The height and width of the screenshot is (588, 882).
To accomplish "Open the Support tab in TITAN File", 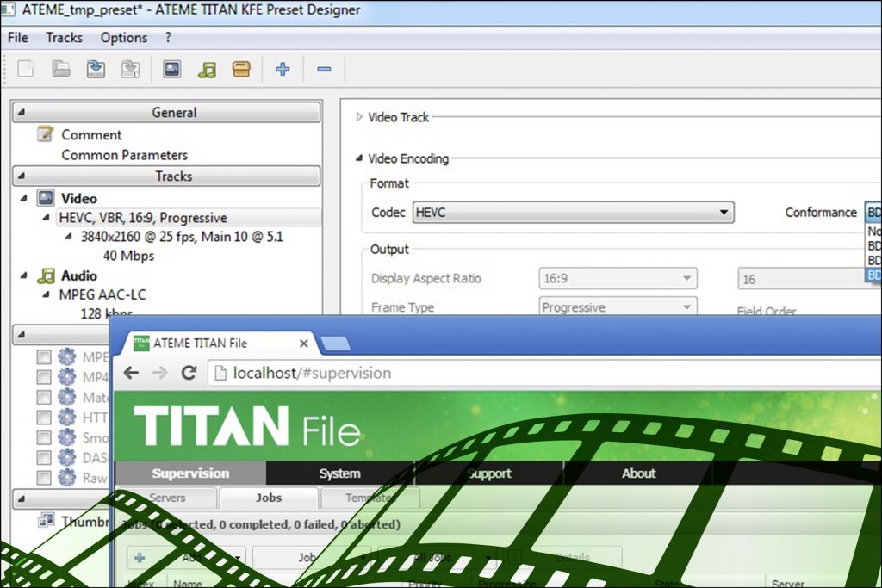I will pyautogui.click(x=489, y=473).
